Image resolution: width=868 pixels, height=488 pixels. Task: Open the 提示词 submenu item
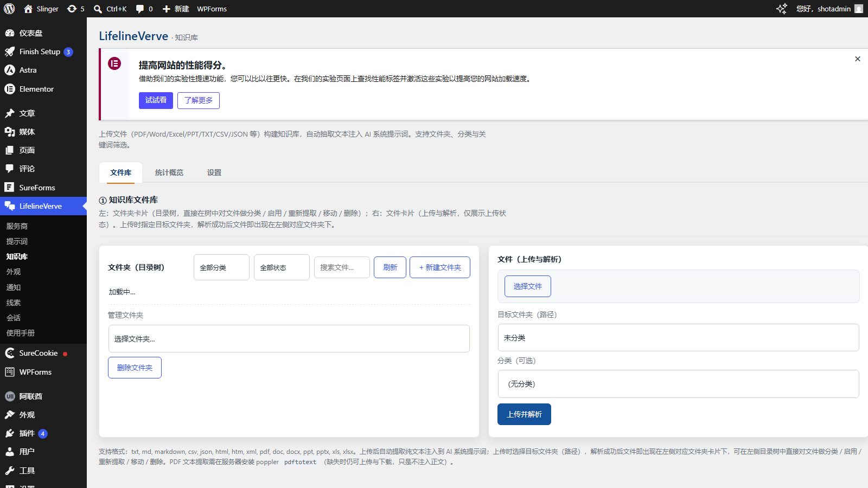17,241
